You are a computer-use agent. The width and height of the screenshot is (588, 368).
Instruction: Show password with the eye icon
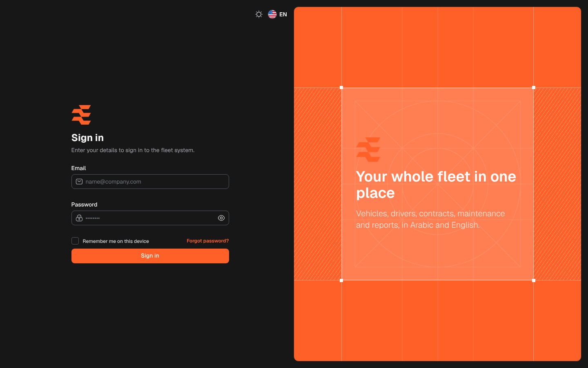click(x=221, y=218)
